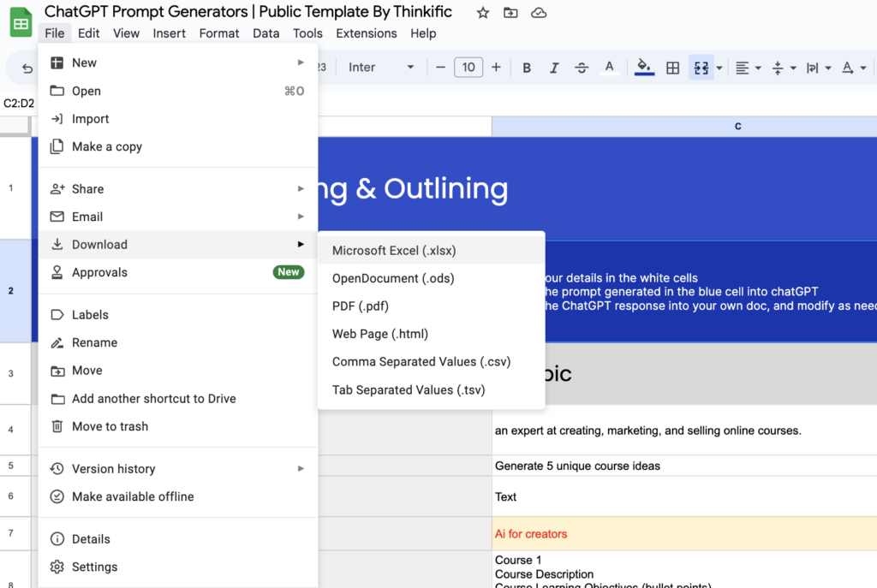
Task: Toggle Make available offline
Action: coord(178,497)
